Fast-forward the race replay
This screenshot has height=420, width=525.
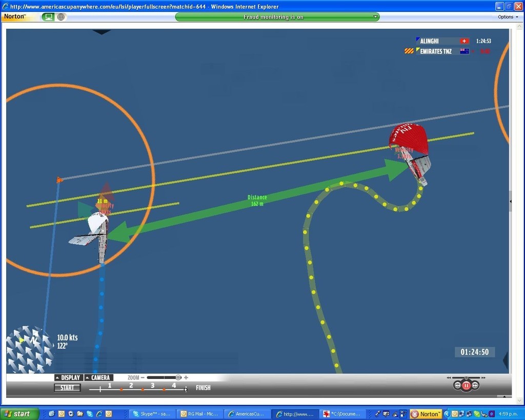(x=475, y=386)
